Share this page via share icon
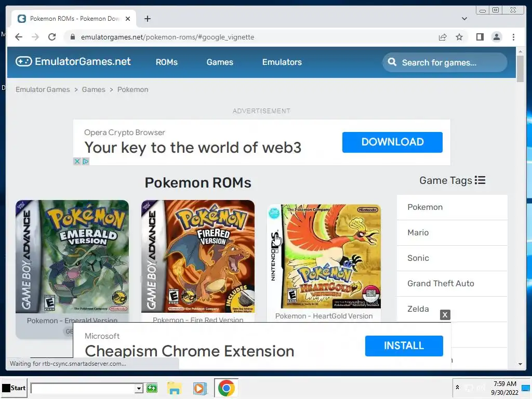Viewport: 532px width, 399px height. point(443,37)
